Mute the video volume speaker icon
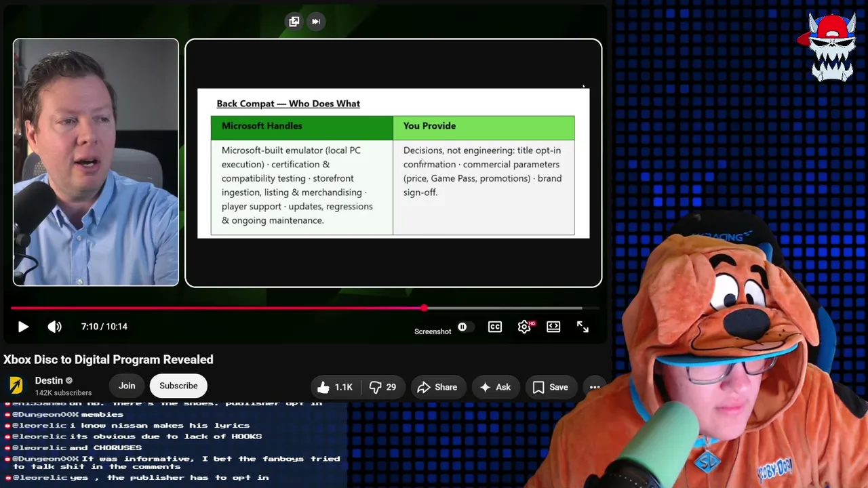The image size is (868, 488). tap(54, 327)
